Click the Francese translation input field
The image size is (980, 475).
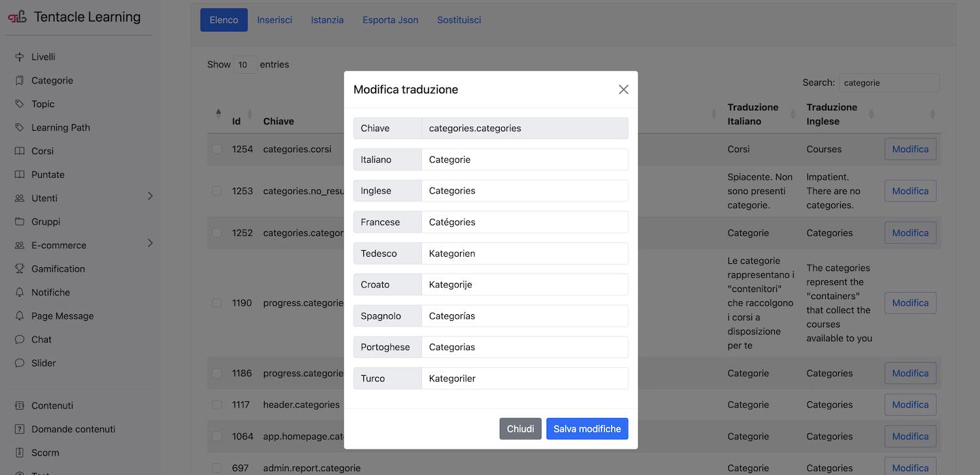pos(524,222)
